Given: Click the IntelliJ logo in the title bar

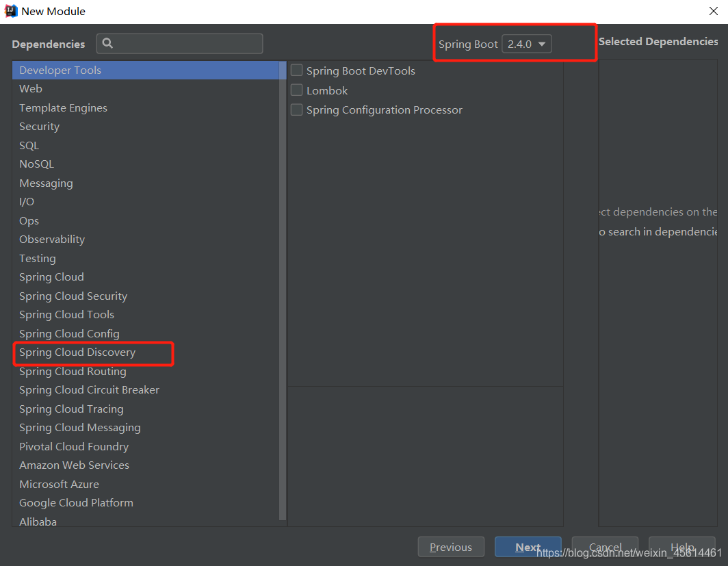Looking at the screenshot, I should 10,11.
